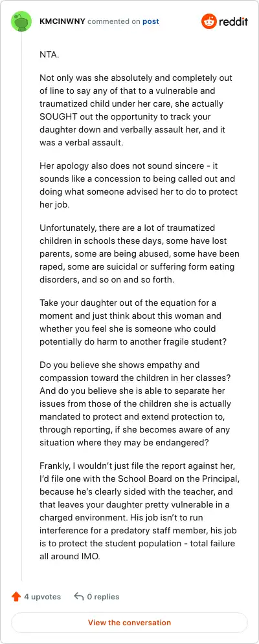Click the '4 upvotes' count label
The height and width of the screenshot is (644, 259).
point(42,597)
